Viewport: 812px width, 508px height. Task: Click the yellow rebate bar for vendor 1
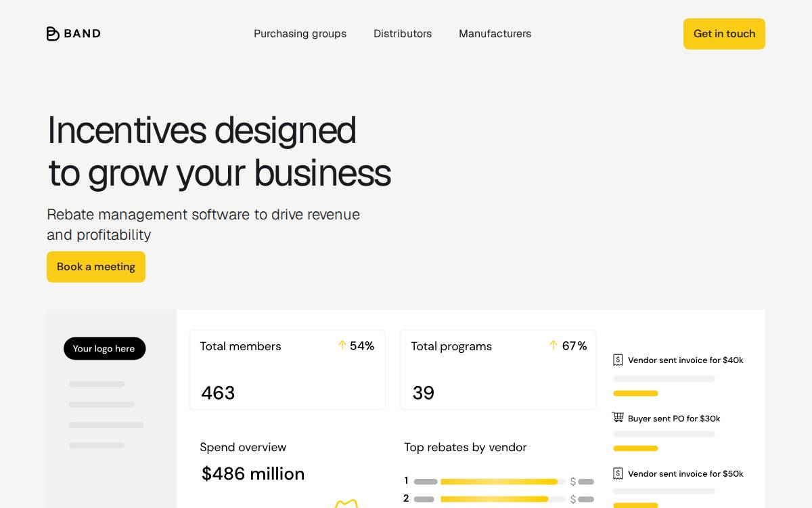click(499, 482)
